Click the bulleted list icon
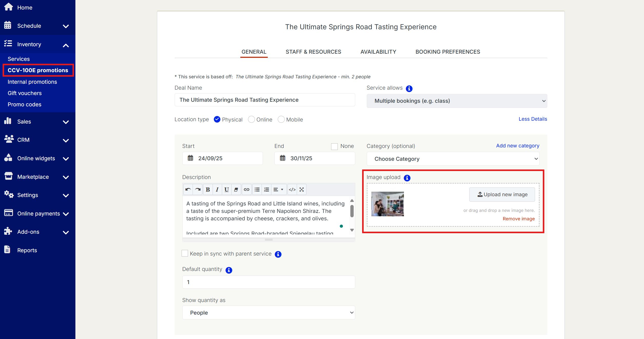 click(257, 190)
